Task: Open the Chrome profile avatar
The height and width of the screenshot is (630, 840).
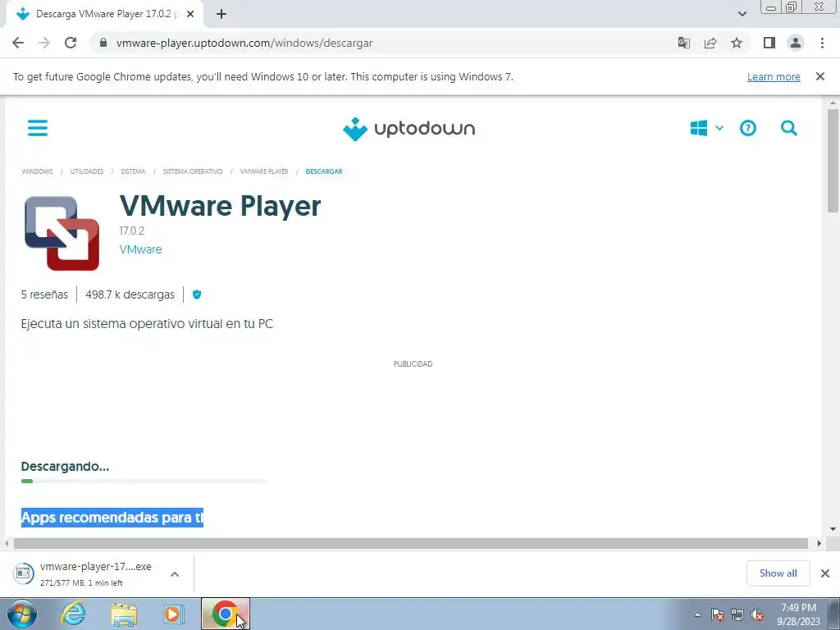Action: (796, 43)
